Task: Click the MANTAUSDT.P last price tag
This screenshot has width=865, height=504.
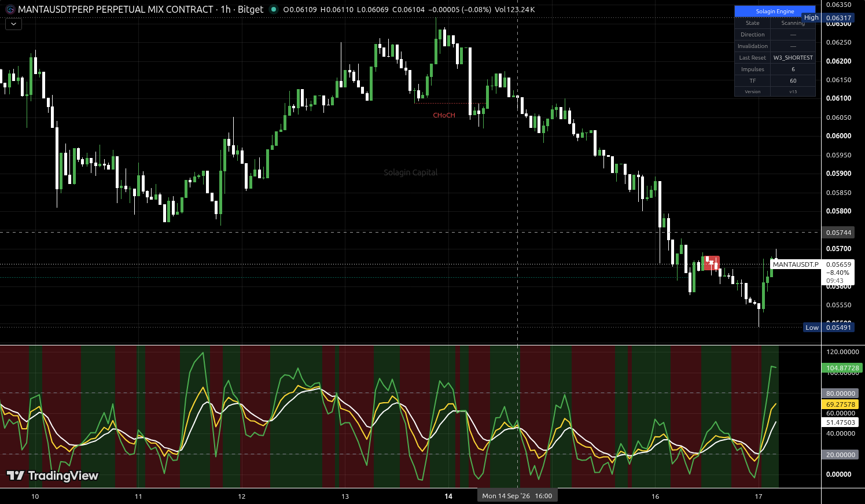Action: 796,264
